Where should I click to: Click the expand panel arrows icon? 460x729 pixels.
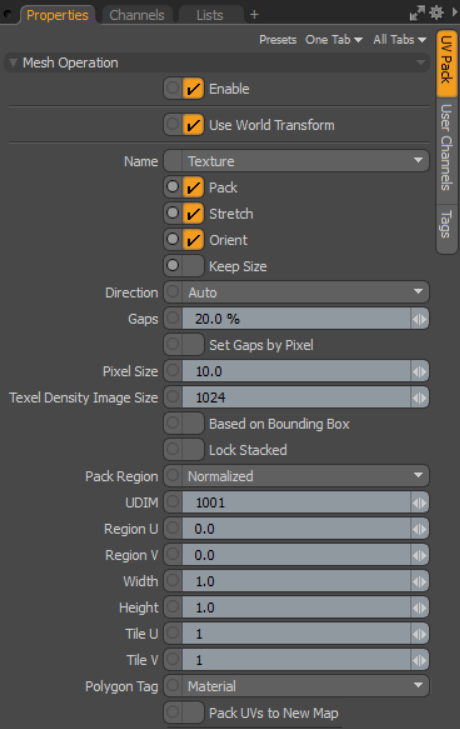coord(417,13)
